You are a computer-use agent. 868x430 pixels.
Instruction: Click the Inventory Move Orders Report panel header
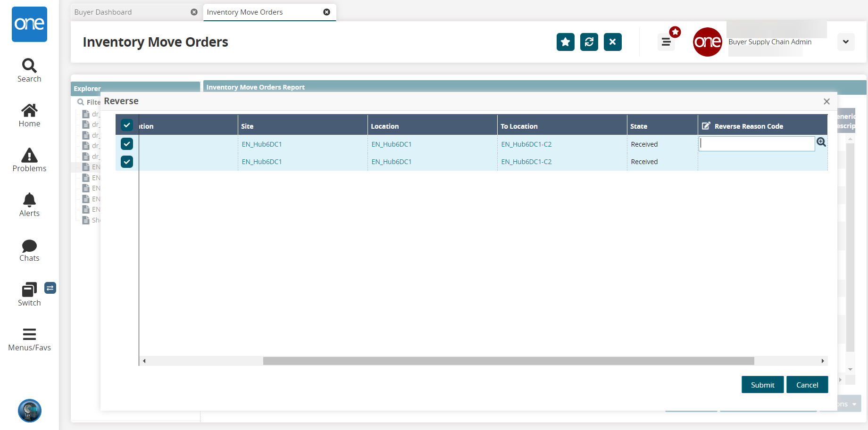pos(535,87)
